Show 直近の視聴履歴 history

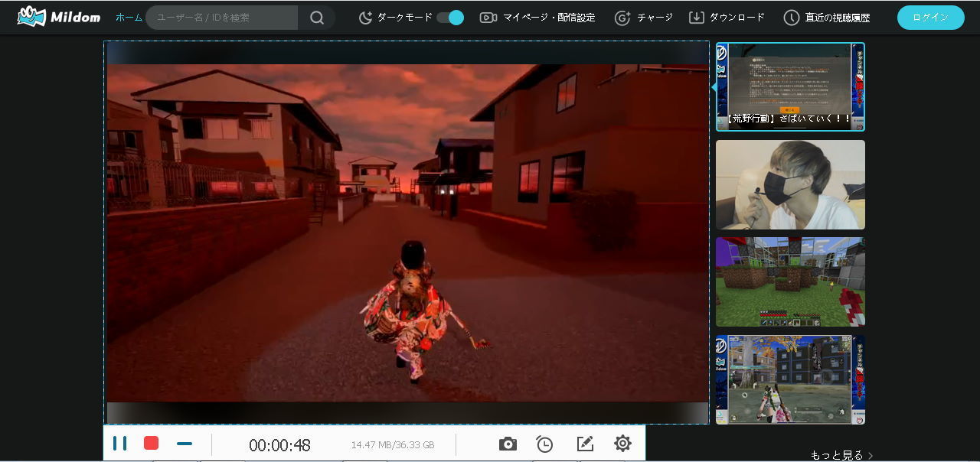827,18
